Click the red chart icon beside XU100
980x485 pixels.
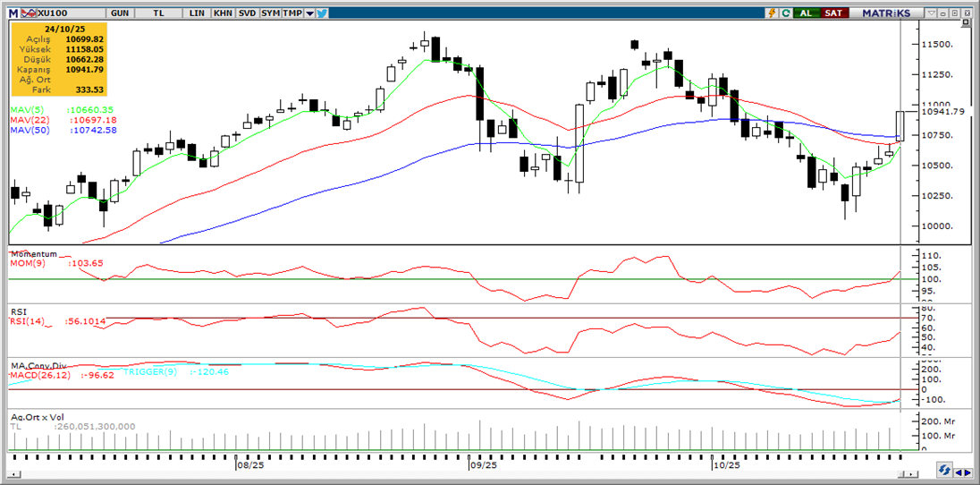[28, 13]
